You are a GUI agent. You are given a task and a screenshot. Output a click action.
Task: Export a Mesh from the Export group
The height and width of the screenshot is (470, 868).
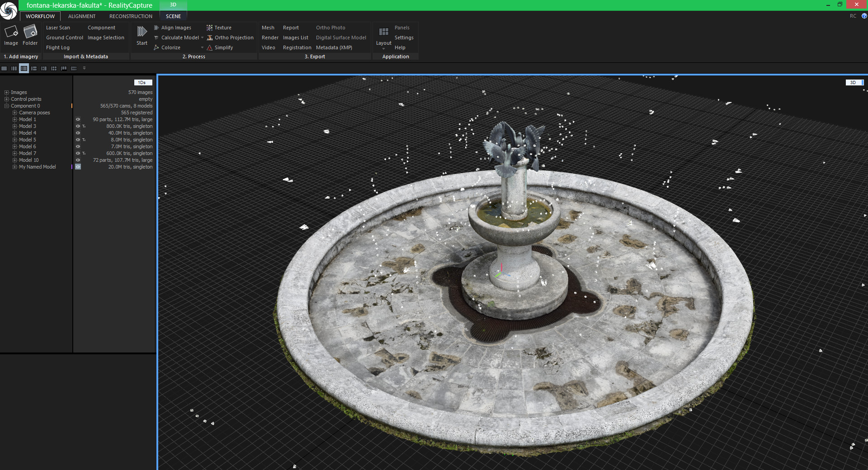[x=268, y=28]
